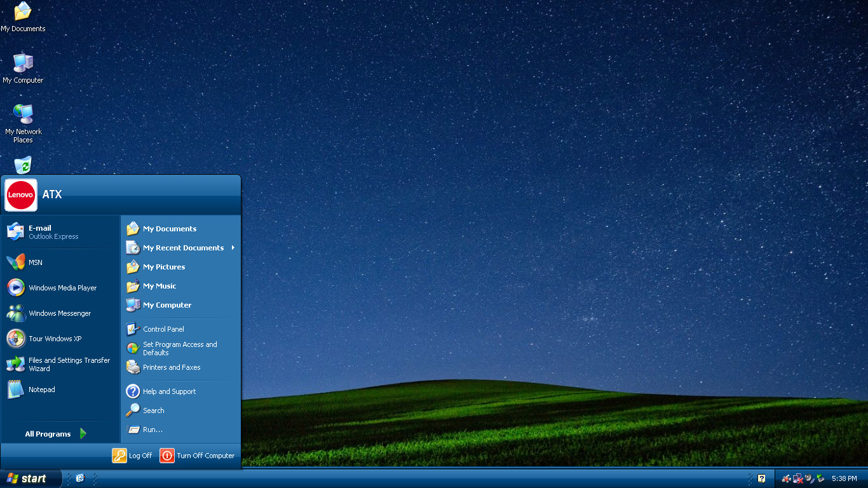The width and height of the screenshot is (868, 488).
Task: Select the My Network Places desktop icon
Action: [x=23, y=124]
